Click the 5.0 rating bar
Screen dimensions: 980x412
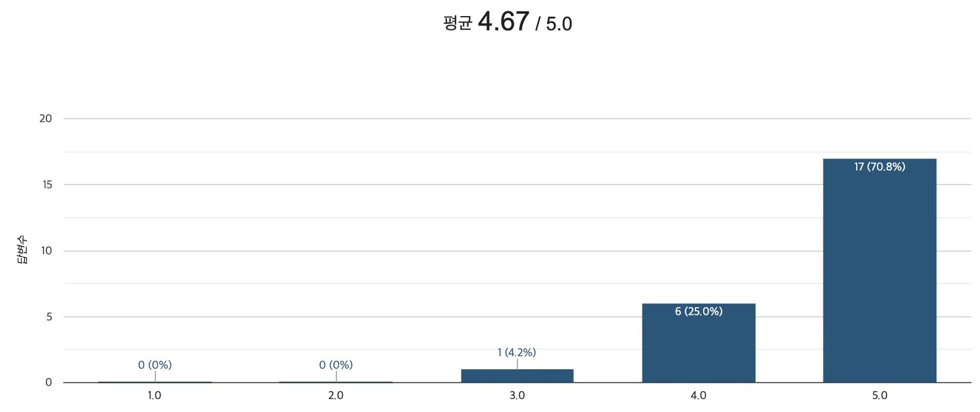pyautogui.click(x=879, y=270)
